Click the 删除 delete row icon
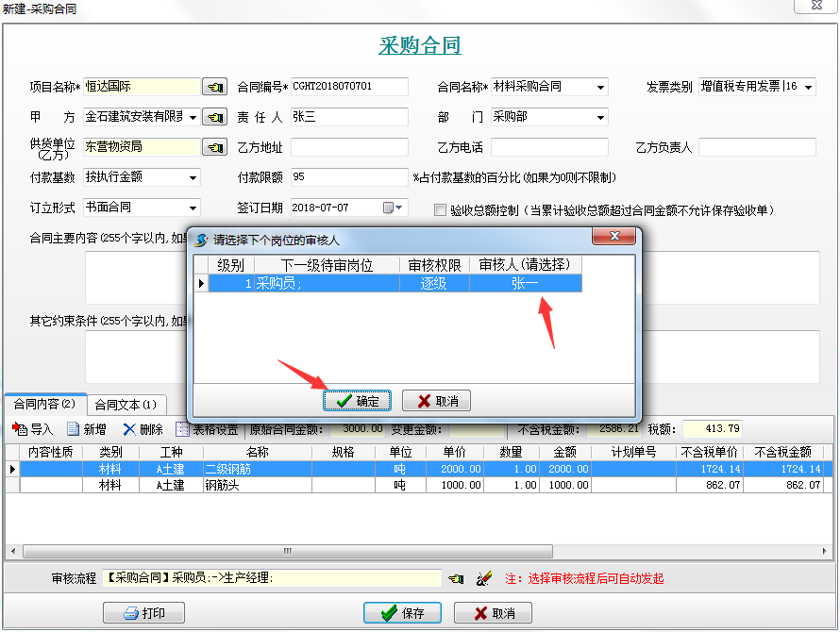Image resolution: width=840 pixels, height=632 pixels. pyautogui.click(x=128, y=429)
